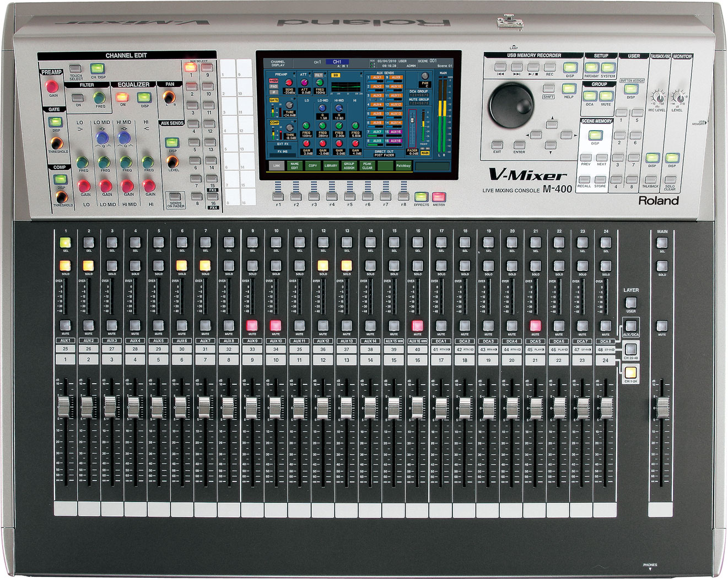Adjust the GATE THRESHOLD knob
This screenshot has width=728, height=579.
pos(57,144)
